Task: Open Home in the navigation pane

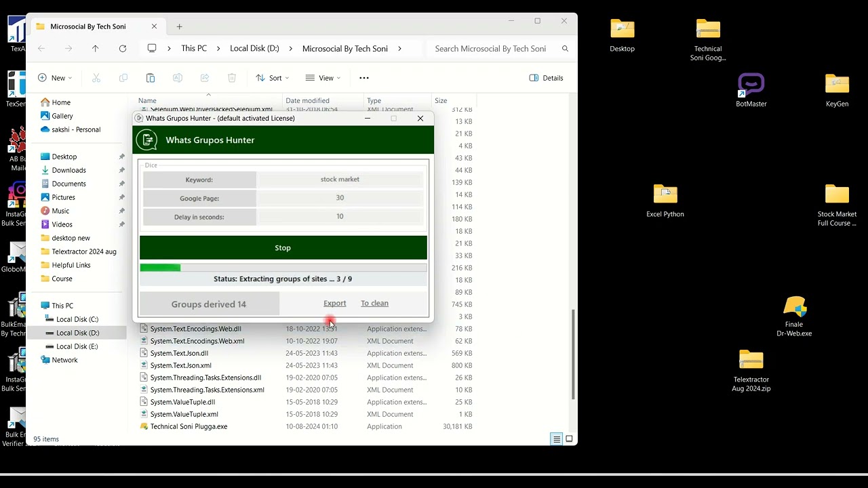Action: pos(56,102)
